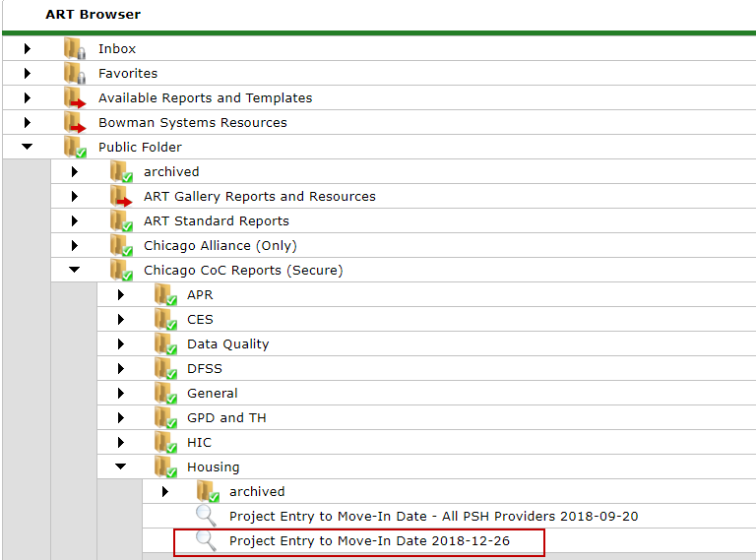Screen dimensions: 756x560
Task: Click ART Gallery Reports folder icon
Action: 121,196
